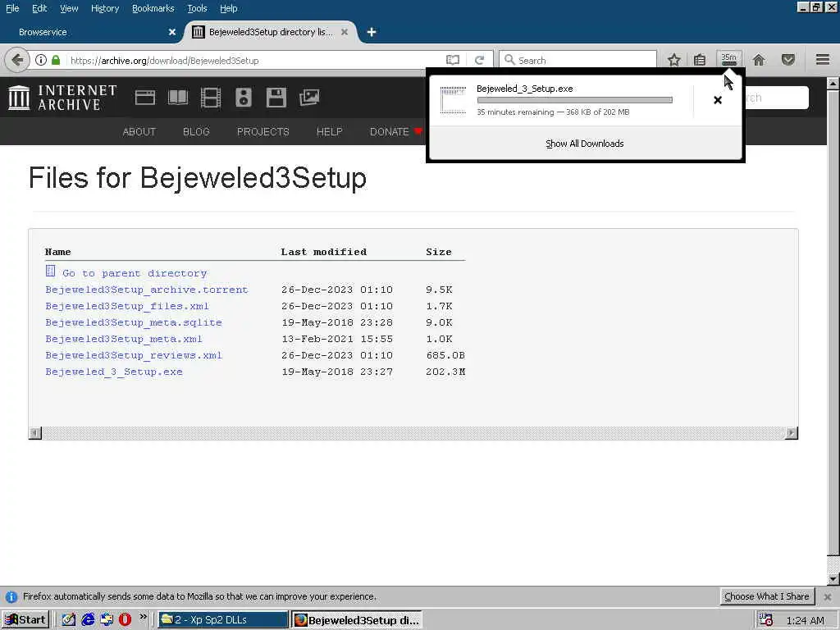This screenshot has height=630, width=840.
Task: Open the Bookmarks menu
Action: click(x=153, y=8)
